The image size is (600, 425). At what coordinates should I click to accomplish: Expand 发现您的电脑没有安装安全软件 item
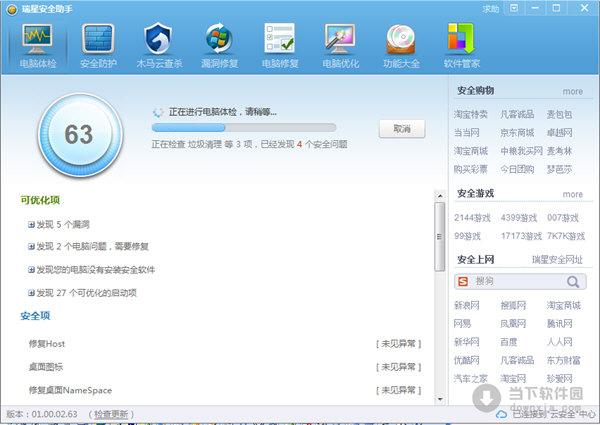pos(31,270)
